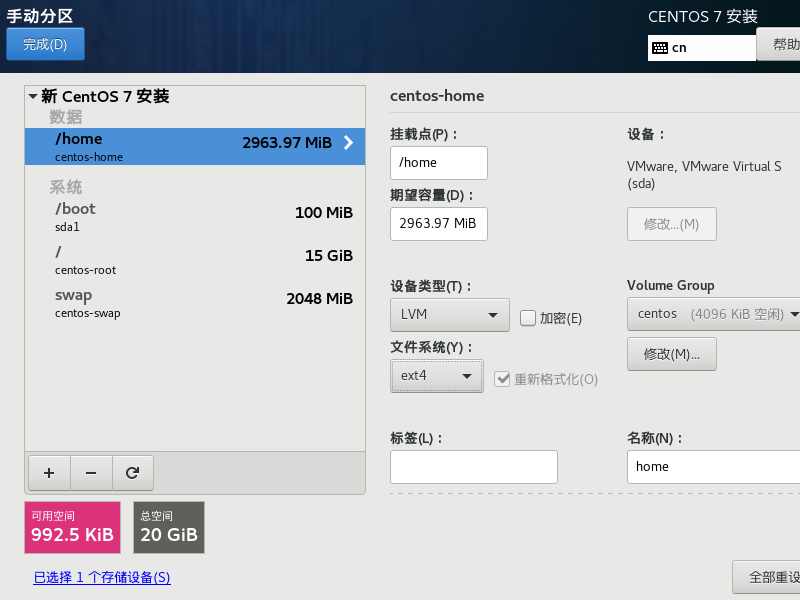
Task: Open the 文件系统 ext4 dropdown
Action: (437, 376)
